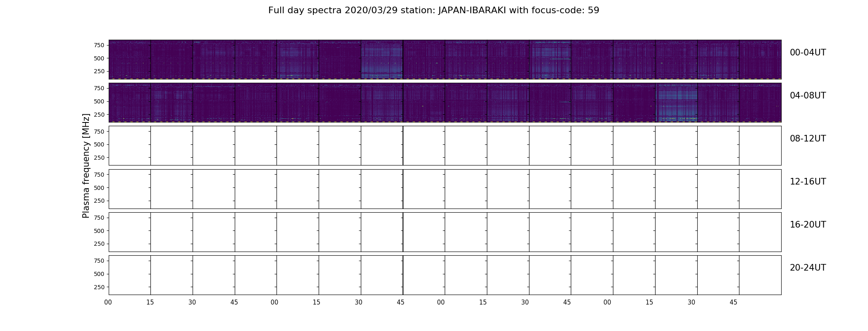The width and height of the screenshot is (868, 331).
Task: Select the 08-12UT row label
Action: 808,139
